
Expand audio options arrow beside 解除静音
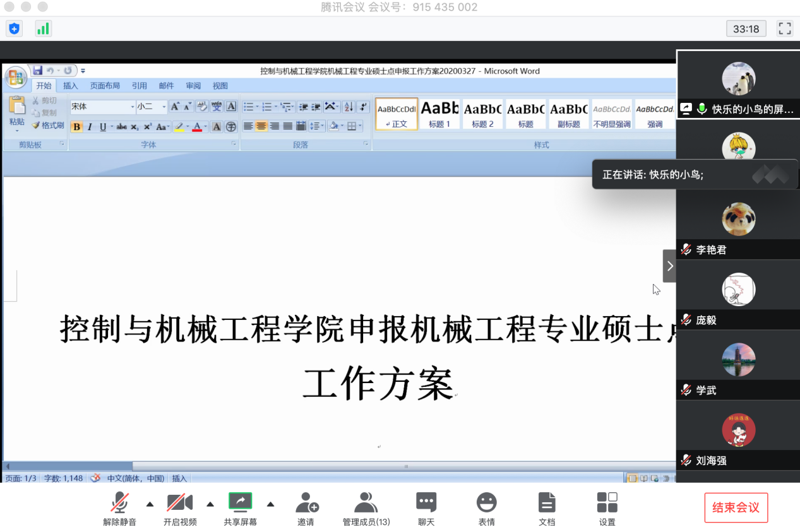(150, 504)
